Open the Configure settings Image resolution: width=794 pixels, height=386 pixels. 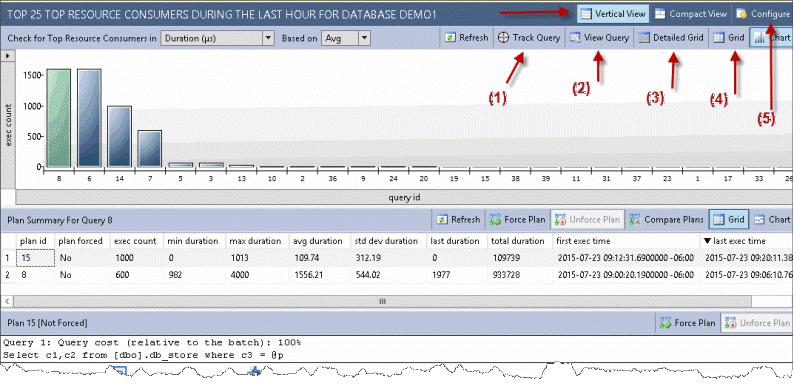click(763, 14)
